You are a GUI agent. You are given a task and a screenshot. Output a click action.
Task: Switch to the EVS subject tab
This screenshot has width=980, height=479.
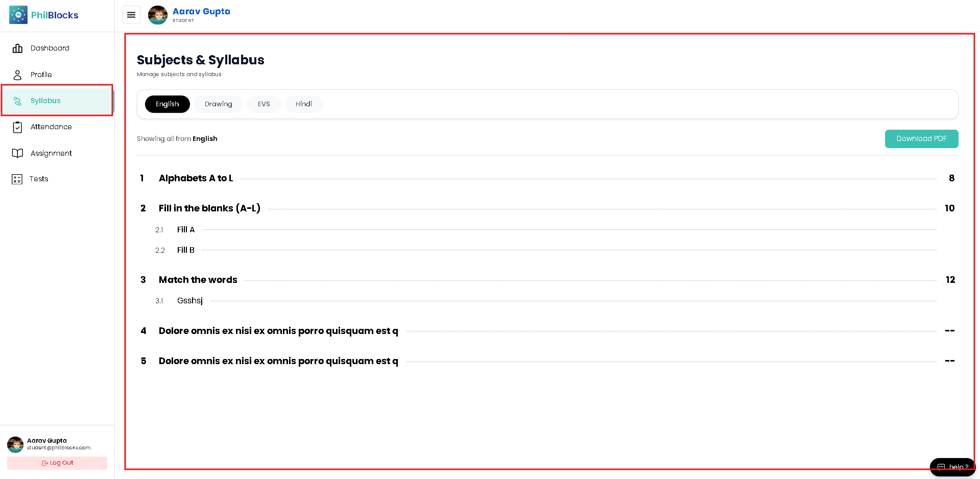[x=264, y=104]
